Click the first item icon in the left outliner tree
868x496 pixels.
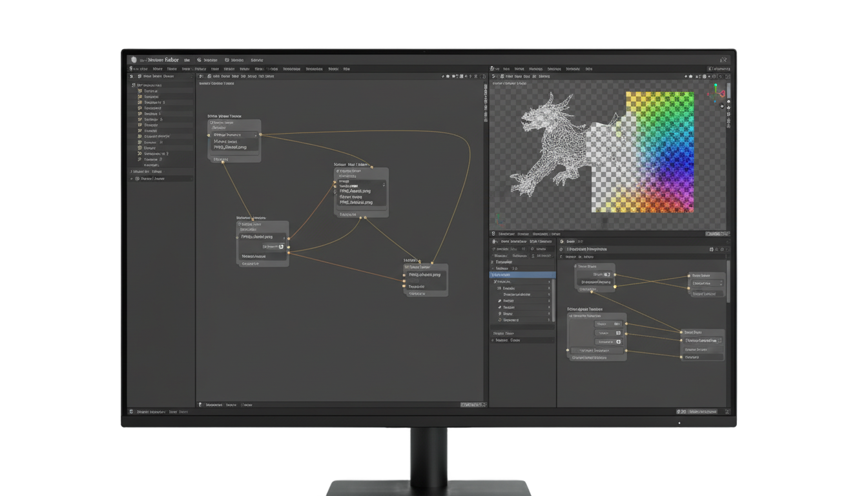coord(140,91)
